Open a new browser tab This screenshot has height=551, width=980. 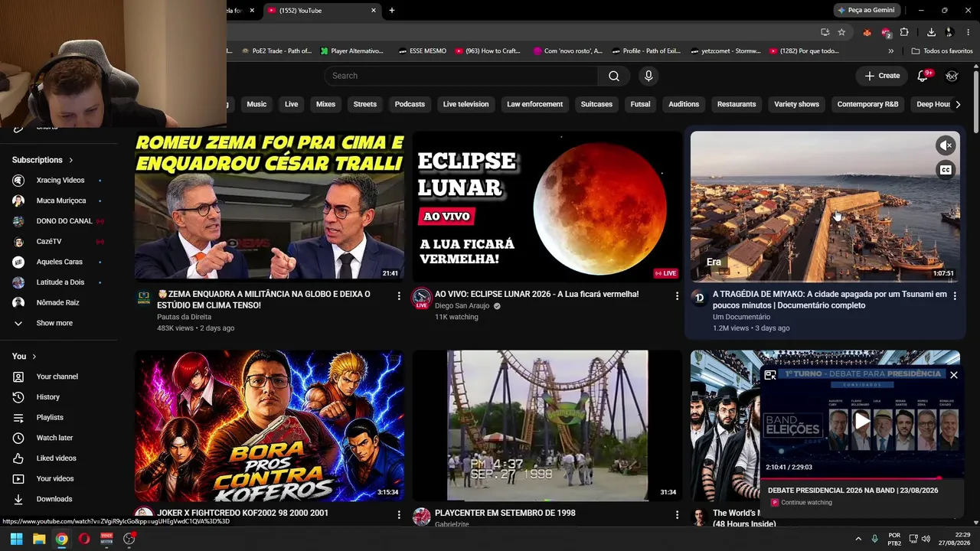(x=392, y=11)
